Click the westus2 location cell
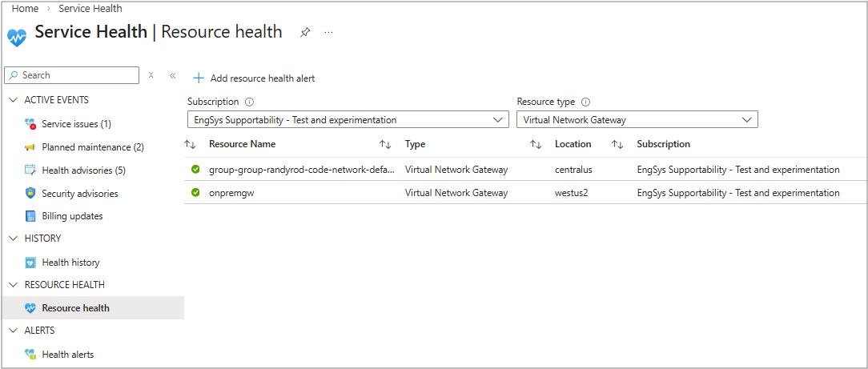The width and height of the screenshot is (868, 369). 571,193
